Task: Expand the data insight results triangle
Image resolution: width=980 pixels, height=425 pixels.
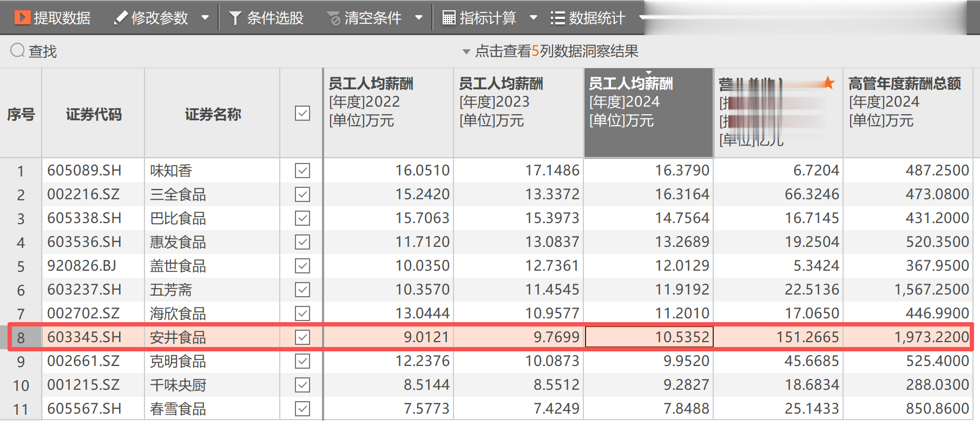Action: pyautogui.click(x=466, y=52)
